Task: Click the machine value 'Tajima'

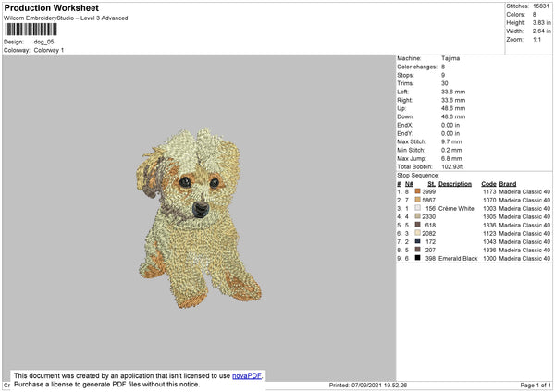Action: [450, 58]
